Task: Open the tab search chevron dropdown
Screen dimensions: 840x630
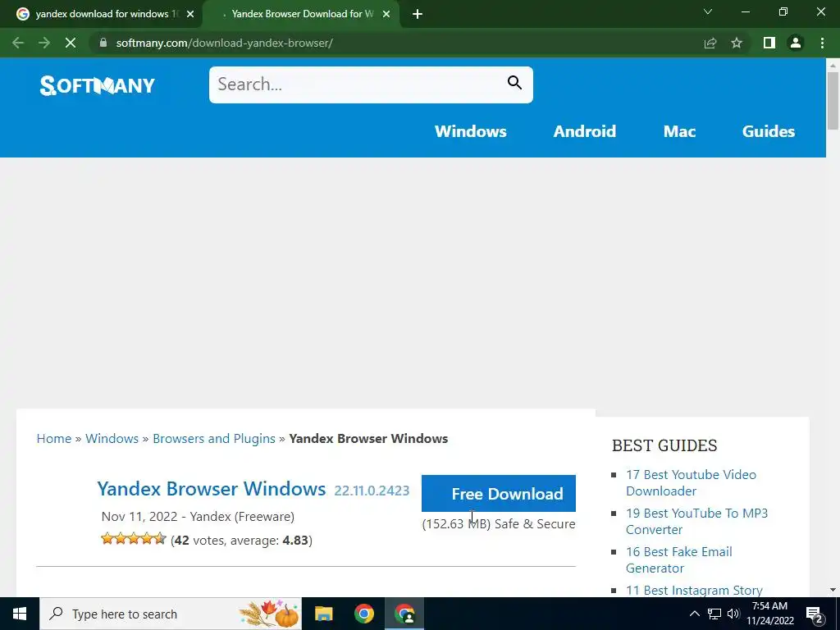Action: coord(708,11)
